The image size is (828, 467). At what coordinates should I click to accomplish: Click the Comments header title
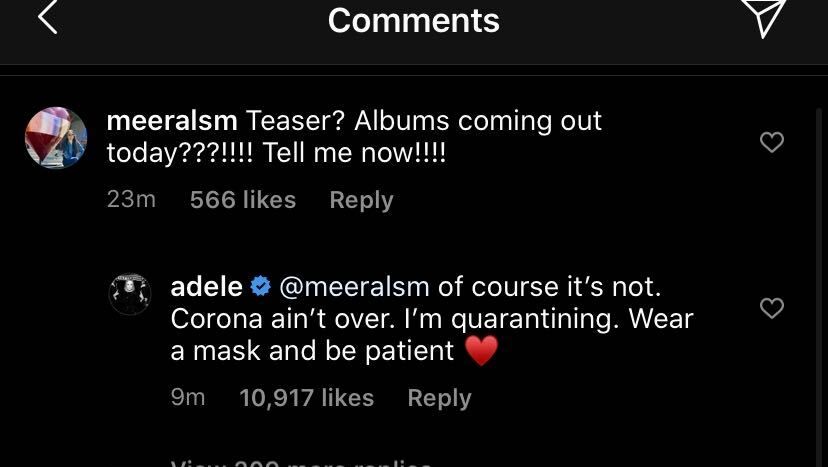[x=413, y=20]
